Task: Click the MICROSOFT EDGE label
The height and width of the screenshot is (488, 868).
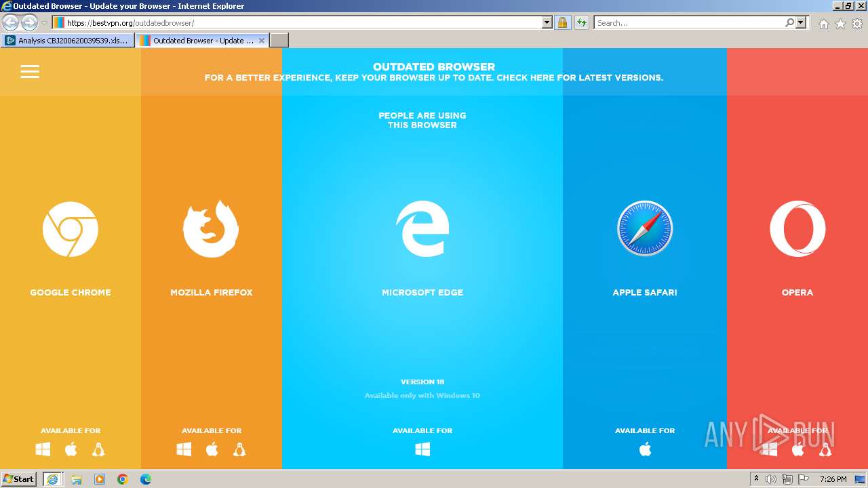Action: [422, 293]
